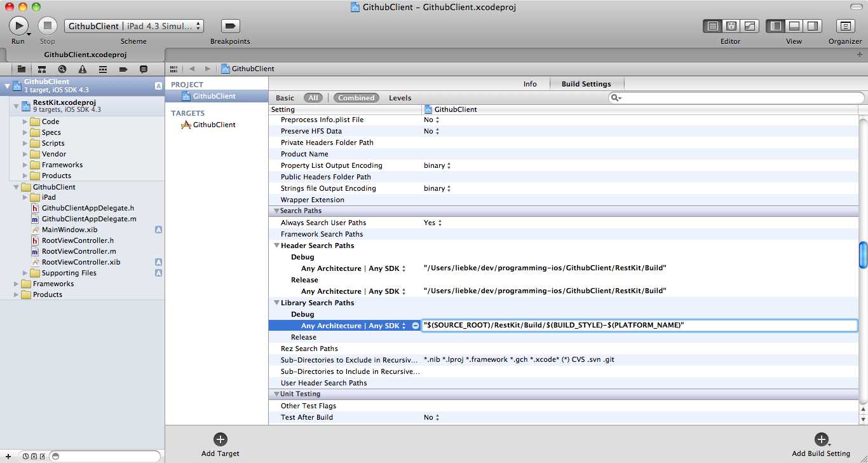Toggle the bottom debug area view
Screen dimensions: 868x463
(794, 26)
